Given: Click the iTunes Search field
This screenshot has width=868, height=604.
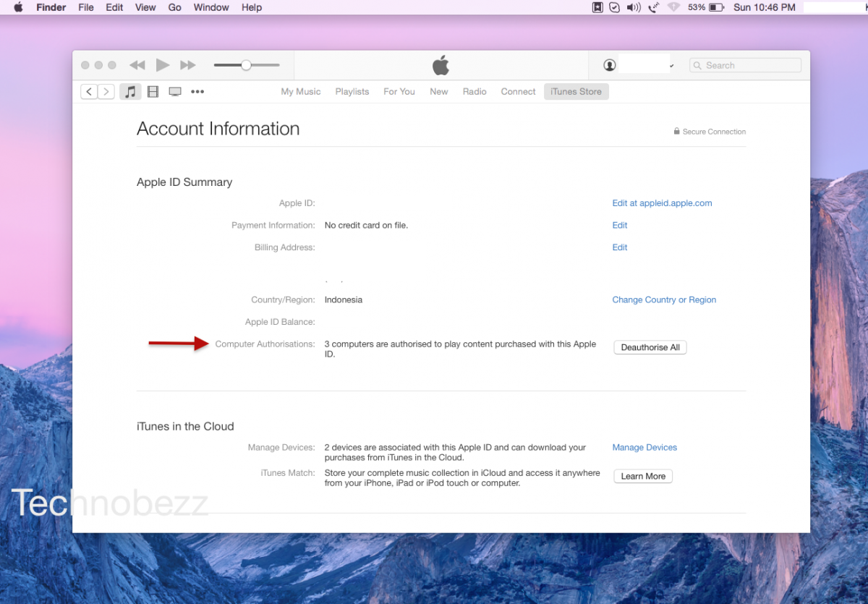Looking at the screenshot, I should coord(745,65).
